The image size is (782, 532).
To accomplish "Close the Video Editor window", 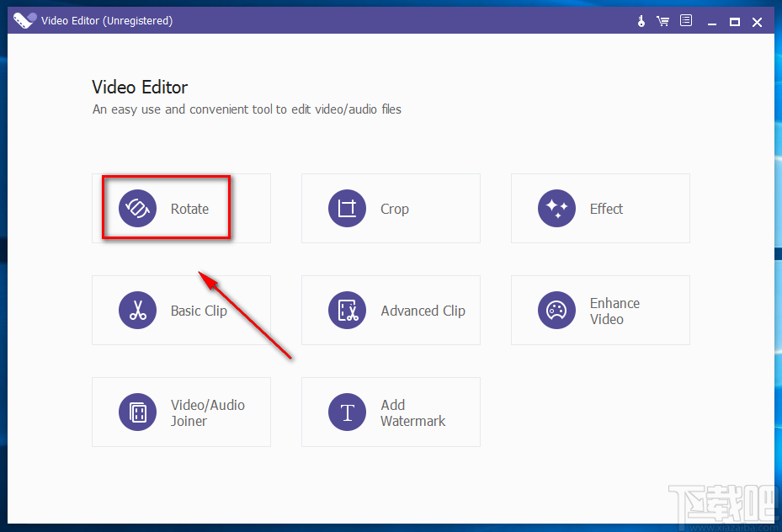I will (x=757, y=22).
